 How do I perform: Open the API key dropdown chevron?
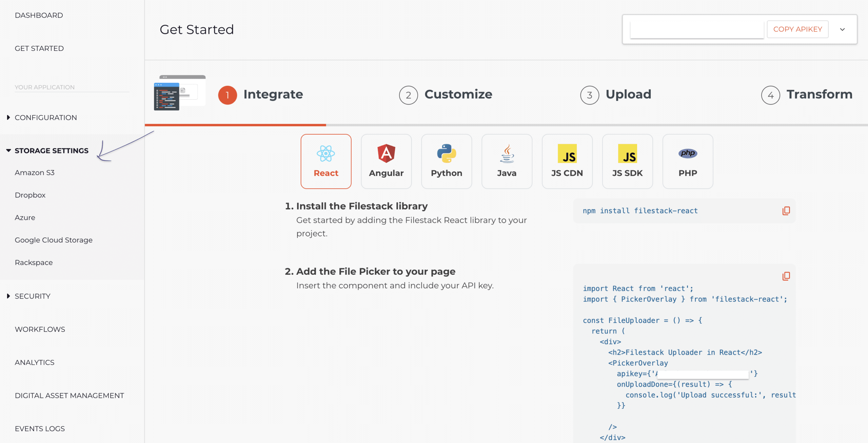(x=842, y=30)
